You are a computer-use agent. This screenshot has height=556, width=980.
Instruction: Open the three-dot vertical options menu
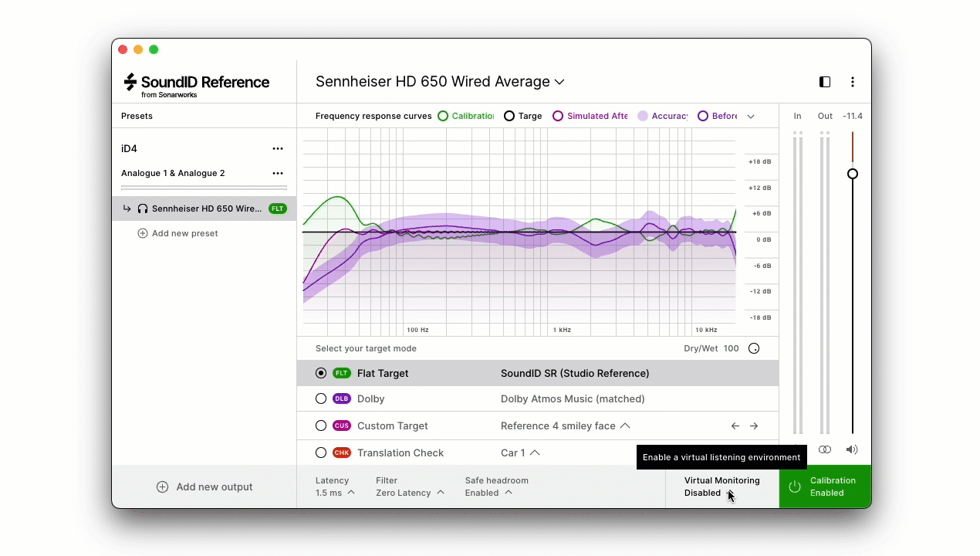[853, 82]
